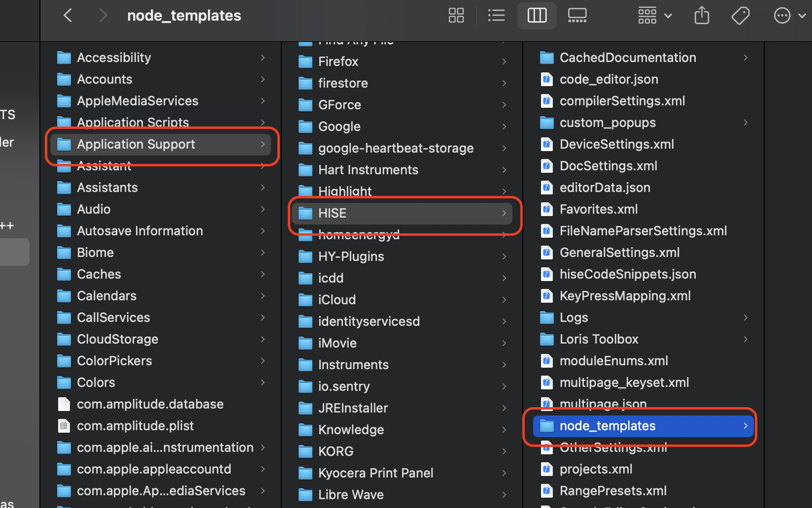Click the CloudStorage folder icon
The width and height of the screenshot is (812, 508).
pyautogui.click(x=64, y=340)
